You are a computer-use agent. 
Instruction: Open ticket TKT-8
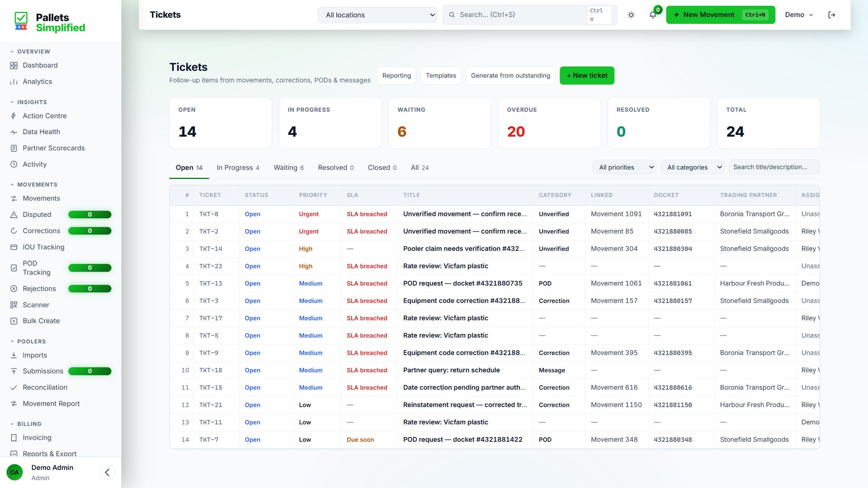click(x=208, y=214)
